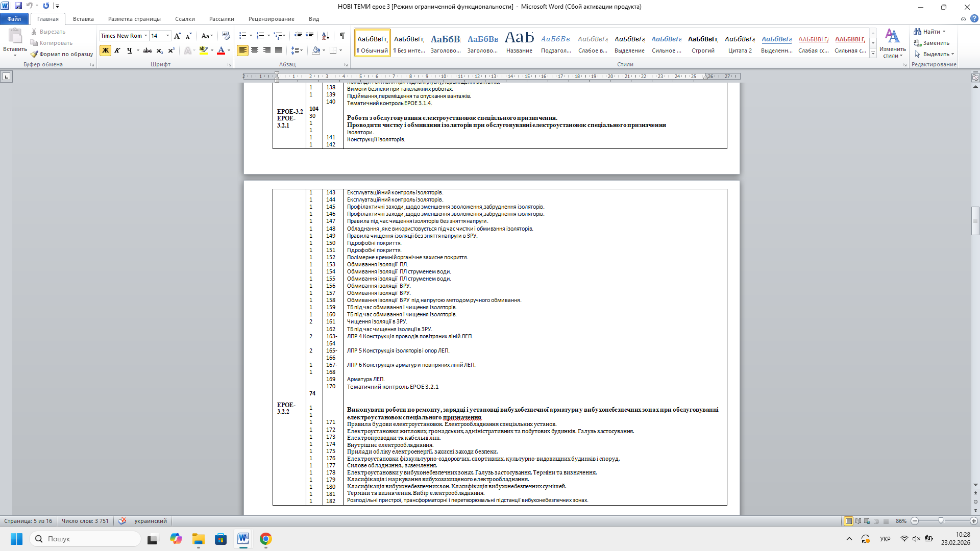Align text to the right
Viewport: 980px width, 551px height.
[266, 51]
